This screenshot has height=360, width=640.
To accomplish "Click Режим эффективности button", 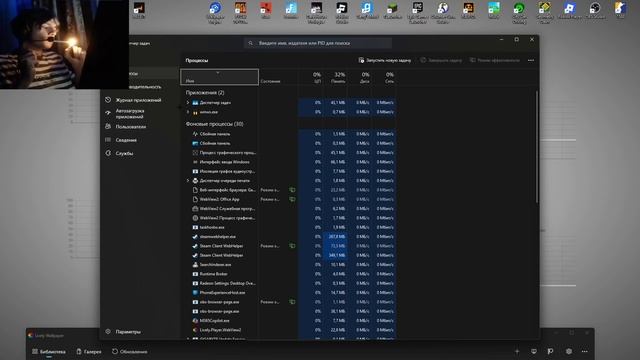I will tap(495, 60).
